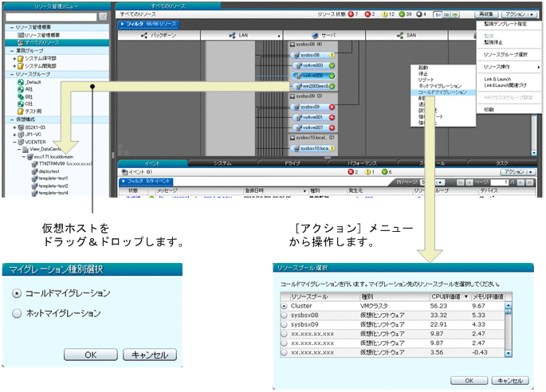Viewport: 546px width, 392px height.
Task: Click the template-test1 virtual host icon
Action: [34, 178]
